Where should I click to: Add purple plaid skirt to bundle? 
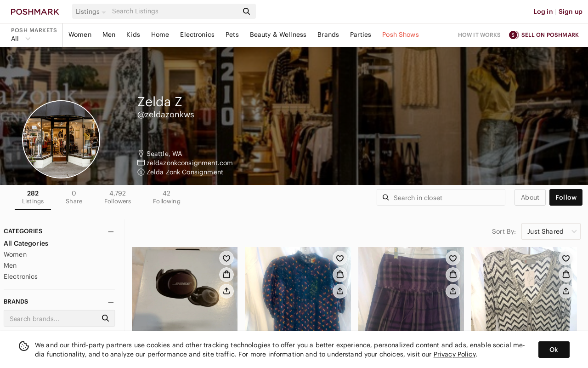[453, 275]
